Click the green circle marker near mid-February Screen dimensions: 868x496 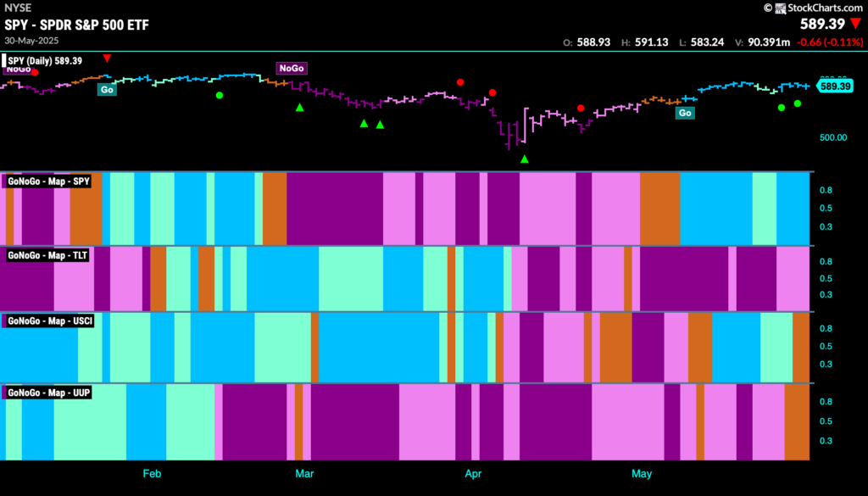point(220,95)
